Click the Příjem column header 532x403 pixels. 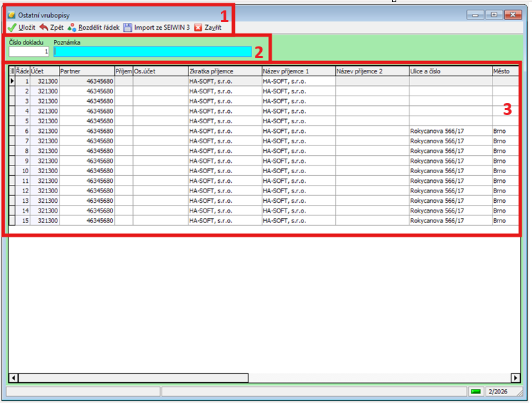point(124,71)
